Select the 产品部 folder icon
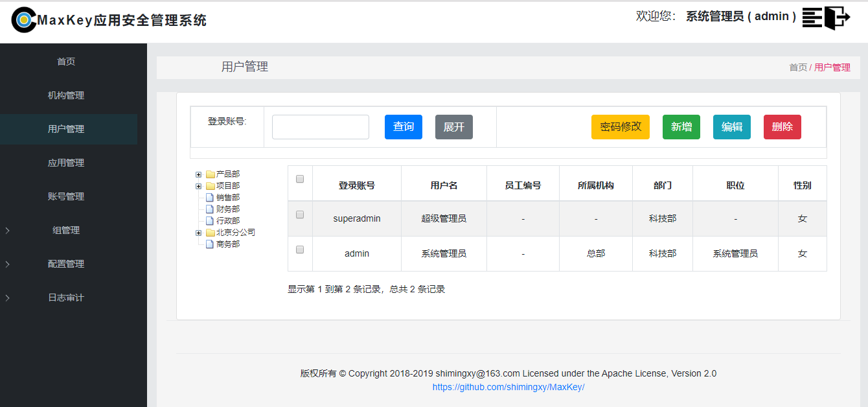The height and width of the screenshot is (407, 868). point(211,174)
